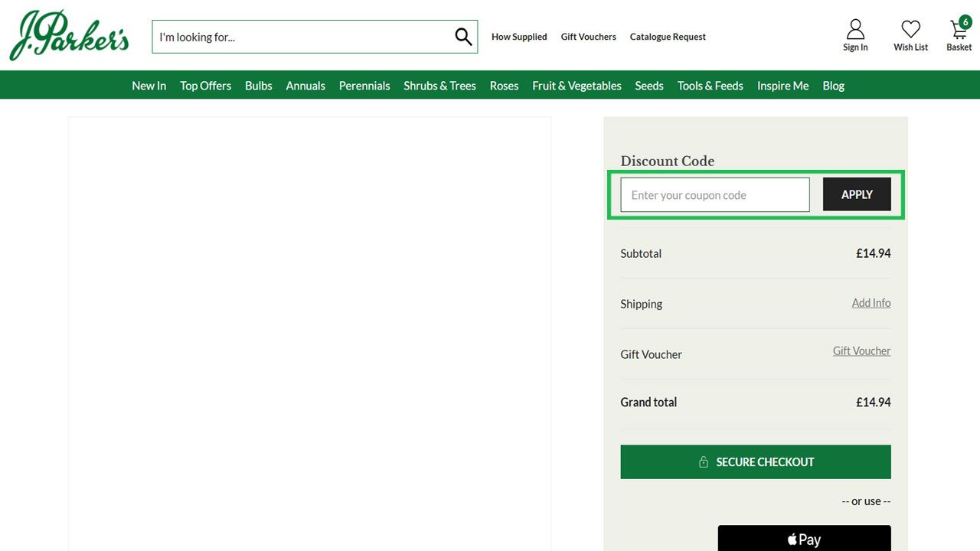Browse the Perennials menu item

point(364,85)
